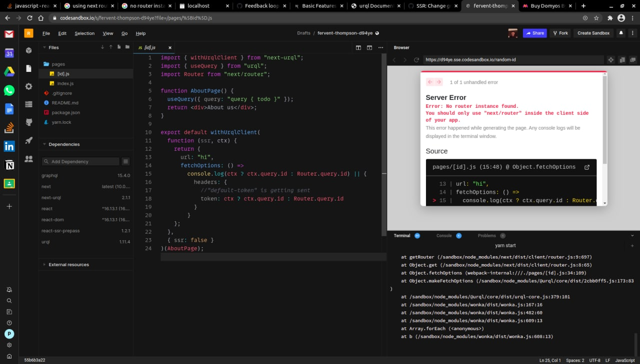Screen dimensions: 640x364
Task: Click the error overlay scrollbar
Action: point(605,120)
